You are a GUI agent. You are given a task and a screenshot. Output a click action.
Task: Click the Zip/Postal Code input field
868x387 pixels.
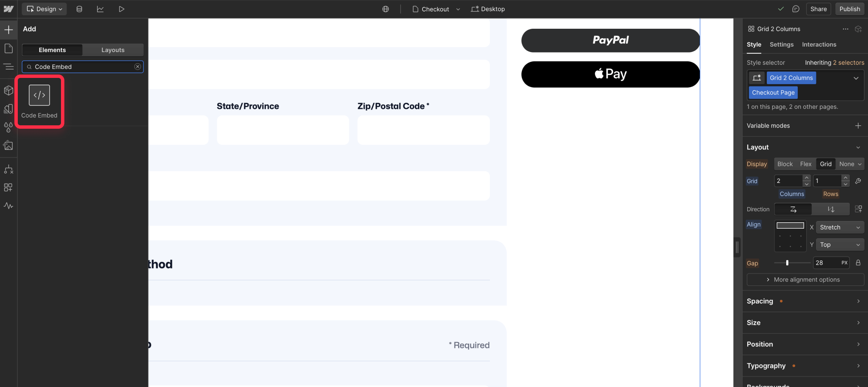pyautogui.click(x=423, y=130)
